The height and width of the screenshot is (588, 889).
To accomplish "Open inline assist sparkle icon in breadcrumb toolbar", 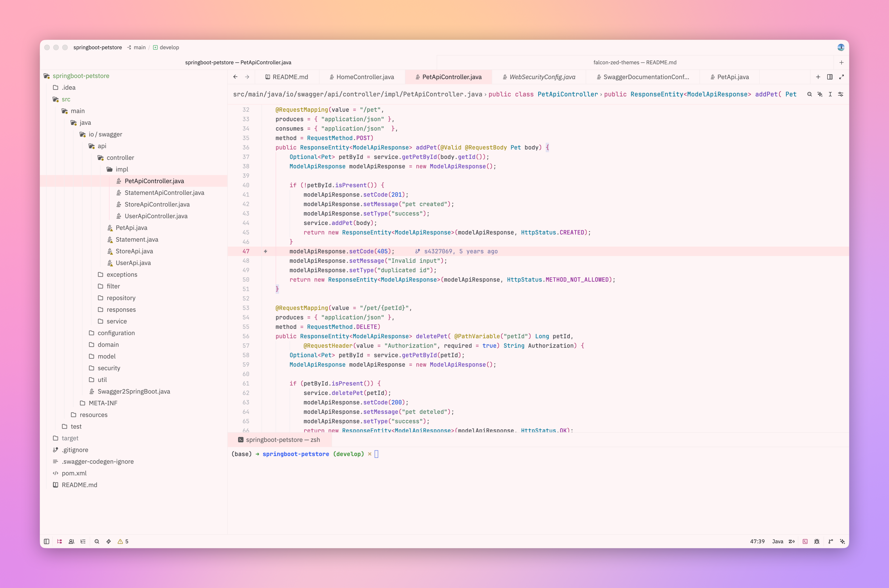I will pos(820,94).
